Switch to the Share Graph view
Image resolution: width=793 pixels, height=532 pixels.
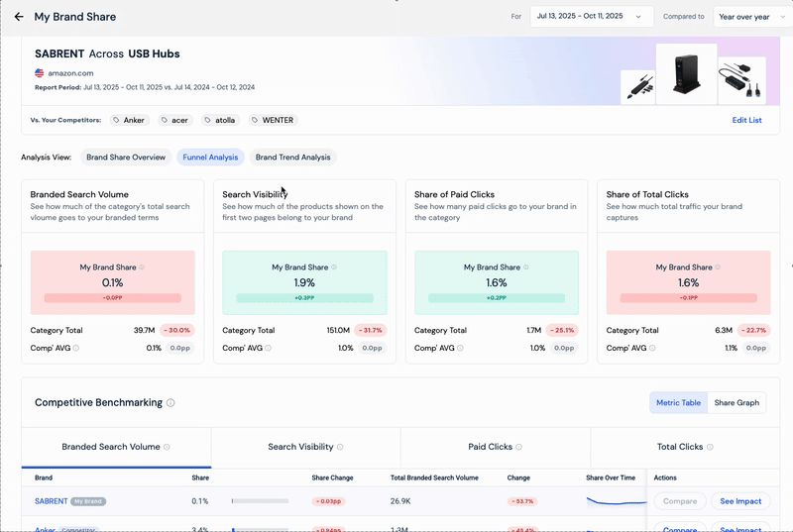click(736, 402)
